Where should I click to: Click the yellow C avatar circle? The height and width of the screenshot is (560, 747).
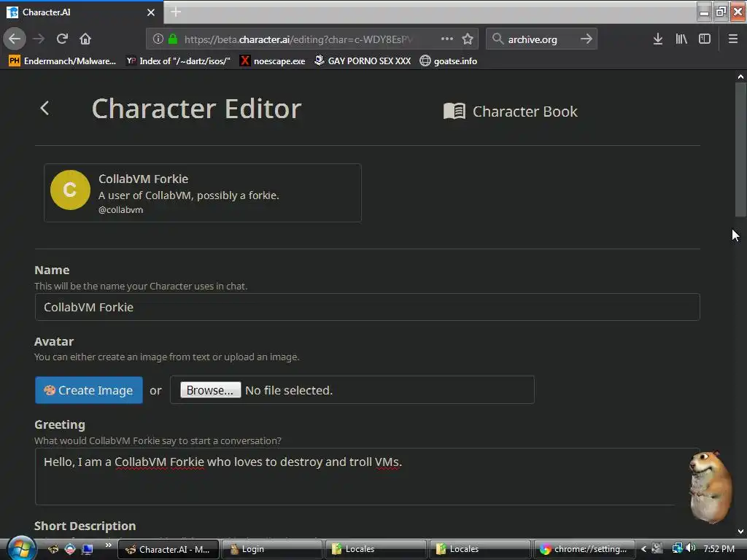(x=70, y=190)
